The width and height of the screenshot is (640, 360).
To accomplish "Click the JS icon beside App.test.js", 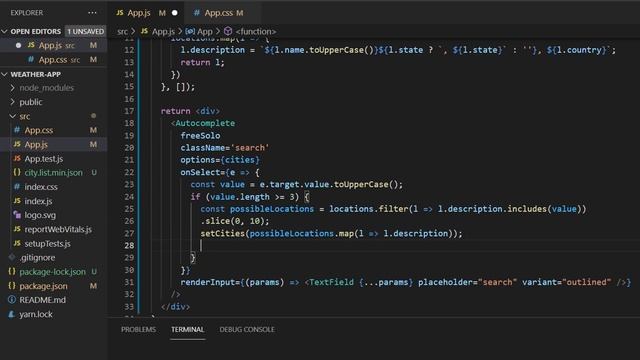I will tap(17, 158).
